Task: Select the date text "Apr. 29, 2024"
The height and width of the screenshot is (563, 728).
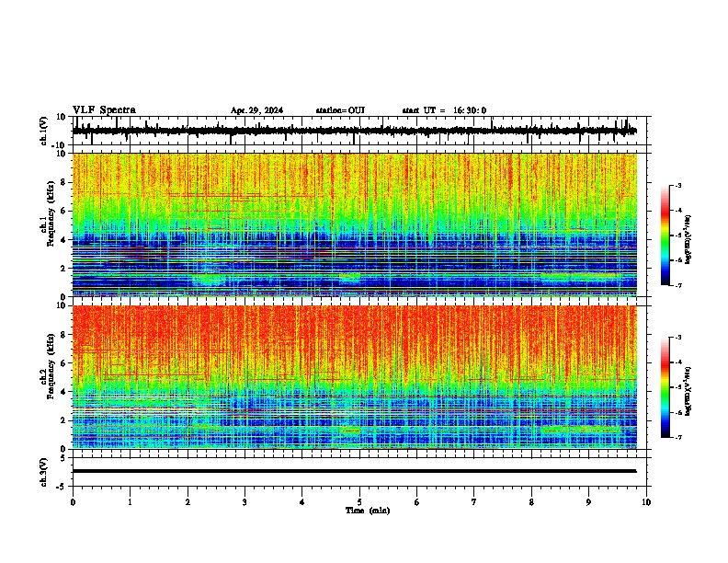Action: tap(256, 110)
